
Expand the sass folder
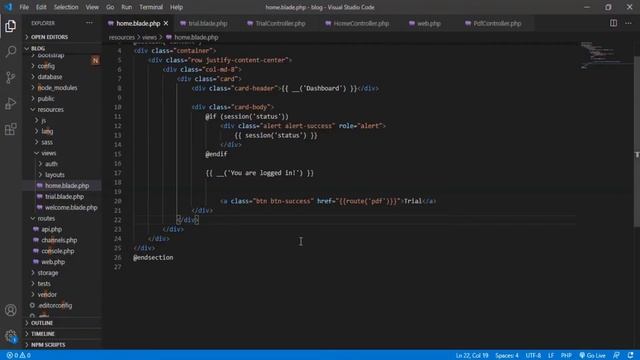coord(47,142)
